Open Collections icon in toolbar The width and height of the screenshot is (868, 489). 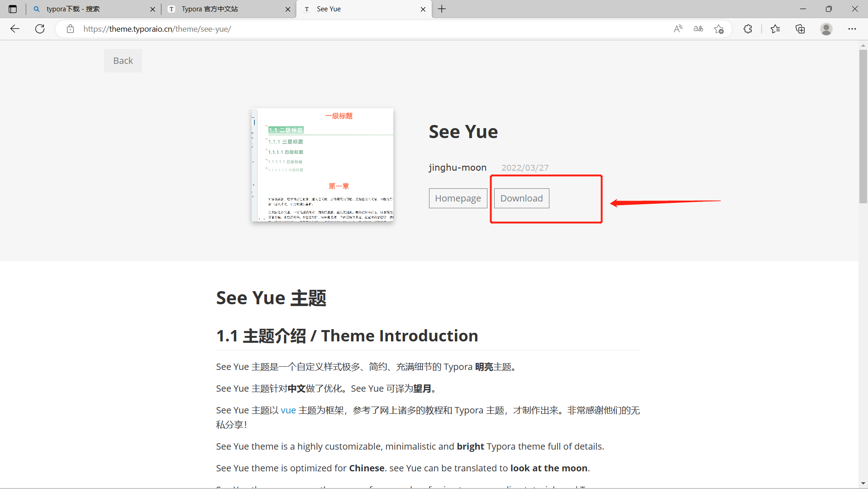[800, 29]
